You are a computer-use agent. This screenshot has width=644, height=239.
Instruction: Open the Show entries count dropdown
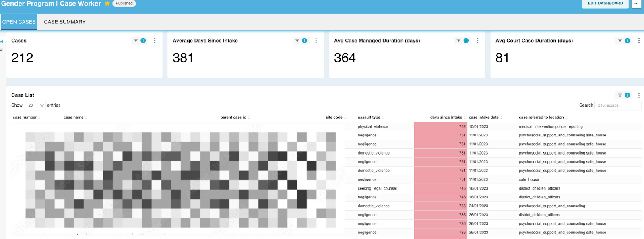[x=35, y=105]
